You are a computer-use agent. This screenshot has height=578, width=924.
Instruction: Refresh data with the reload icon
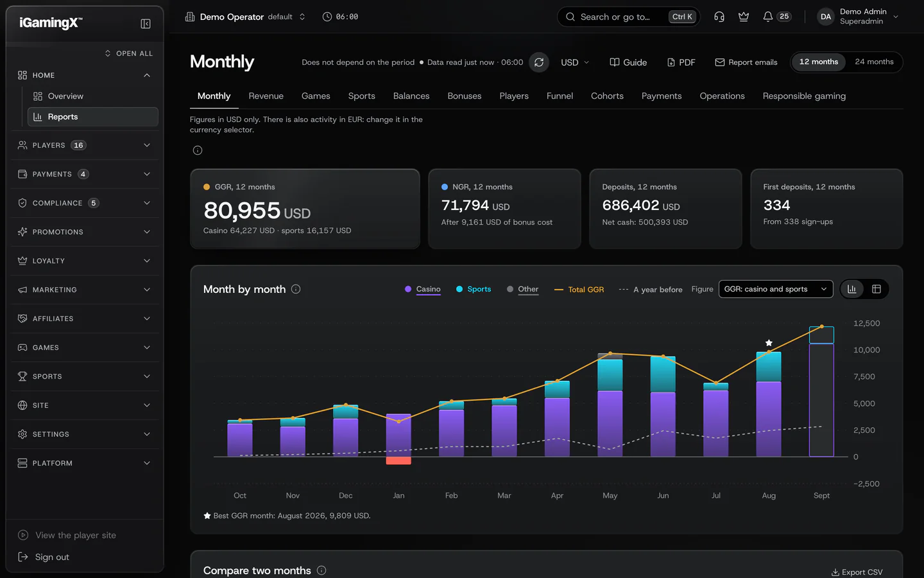tap(539, 62)
